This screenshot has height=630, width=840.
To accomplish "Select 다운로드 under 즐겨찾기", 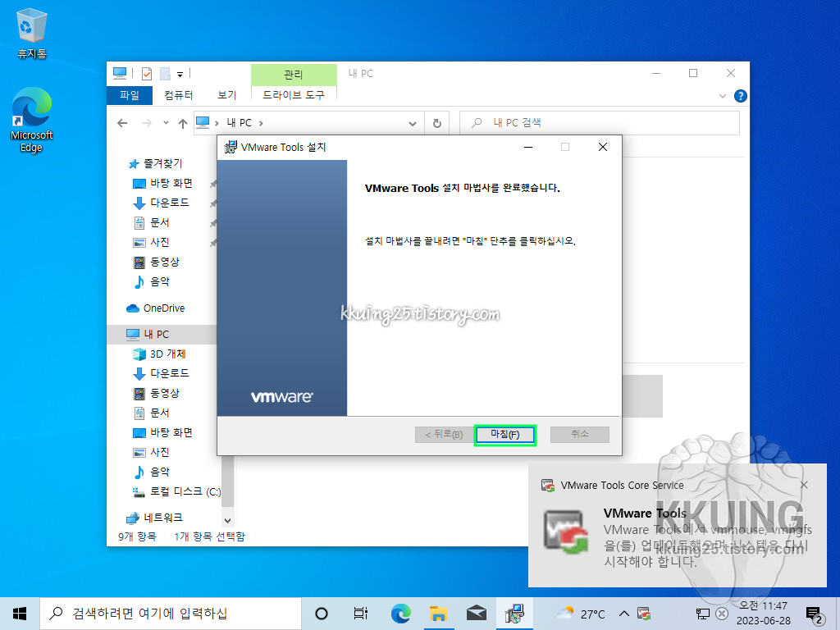I will pos(169,203).
